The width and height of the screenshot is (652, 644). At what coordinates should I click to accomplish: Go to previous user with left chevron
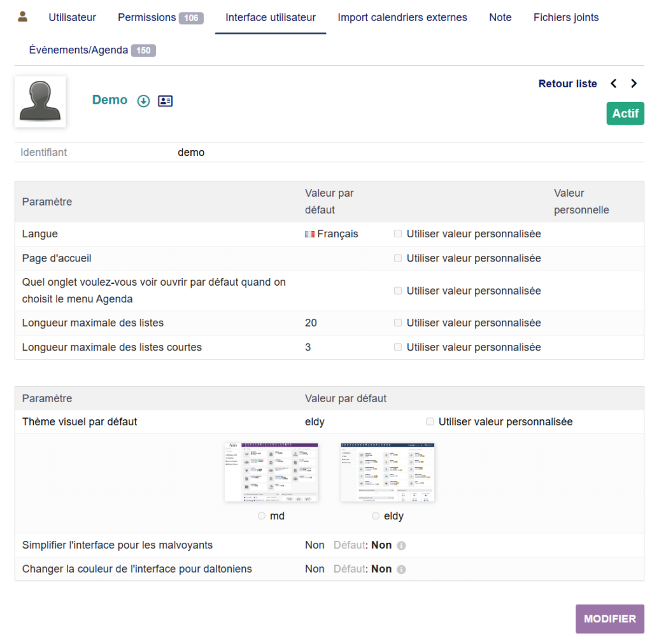614,83
